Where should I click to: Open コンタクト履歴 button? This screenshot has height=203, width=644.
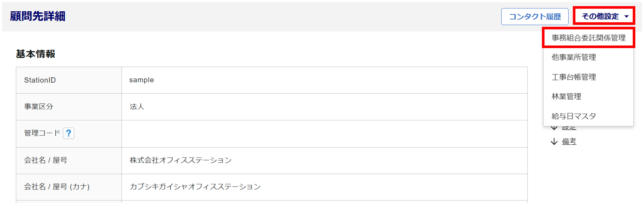click(x=535, y=16)
